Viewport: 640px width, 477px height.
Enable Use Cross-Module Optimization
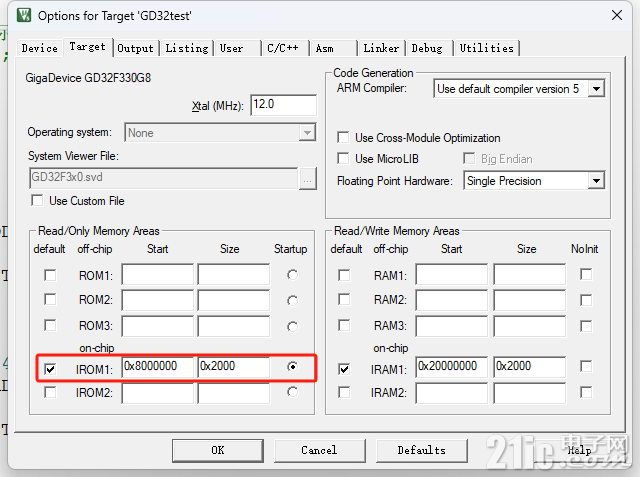point(343,138)
